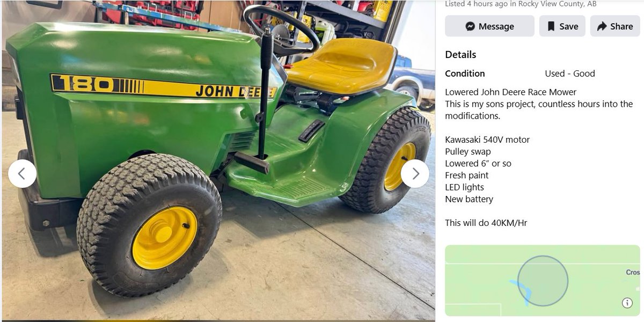This screenshot has width=644, height=322.
Task: Click the Details heading
Action: tap(460, 54)
